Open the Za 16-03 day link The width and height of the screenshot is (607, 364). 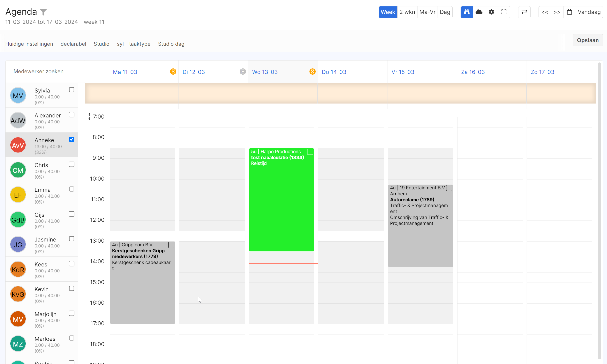(x=473, y=72)
